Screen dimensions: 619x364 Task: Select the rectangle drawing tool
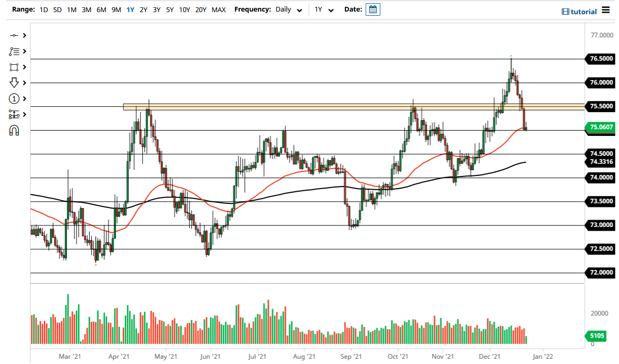[x=13, y=67]
